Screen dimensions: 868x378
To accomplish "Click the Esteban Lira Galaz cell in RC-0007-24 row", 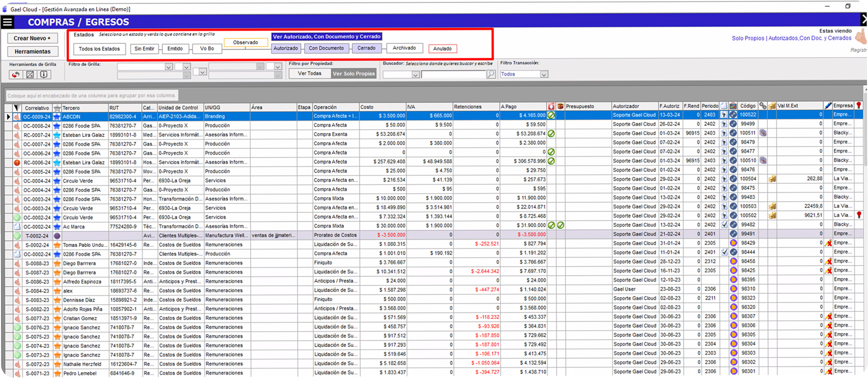I will click(84, 135).
